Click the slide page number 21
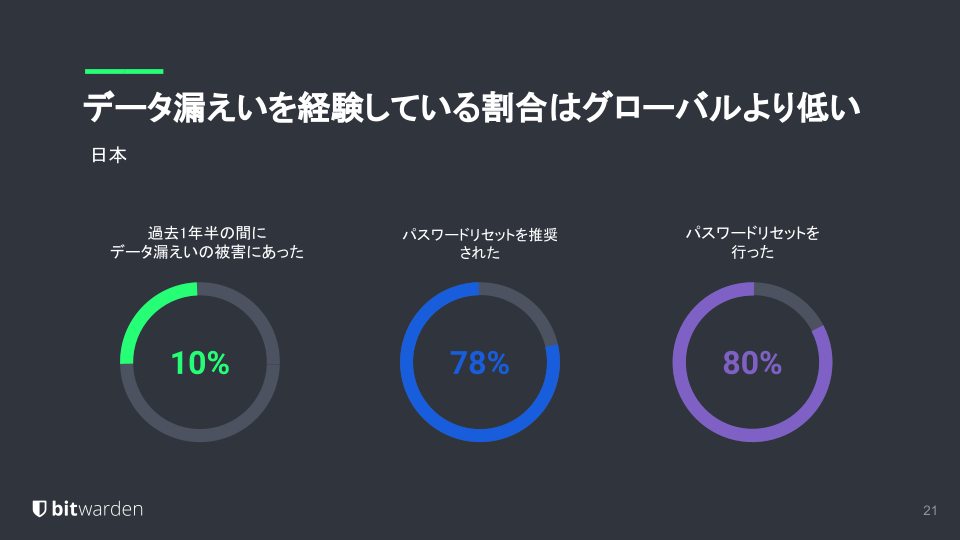 coord(930,511)
